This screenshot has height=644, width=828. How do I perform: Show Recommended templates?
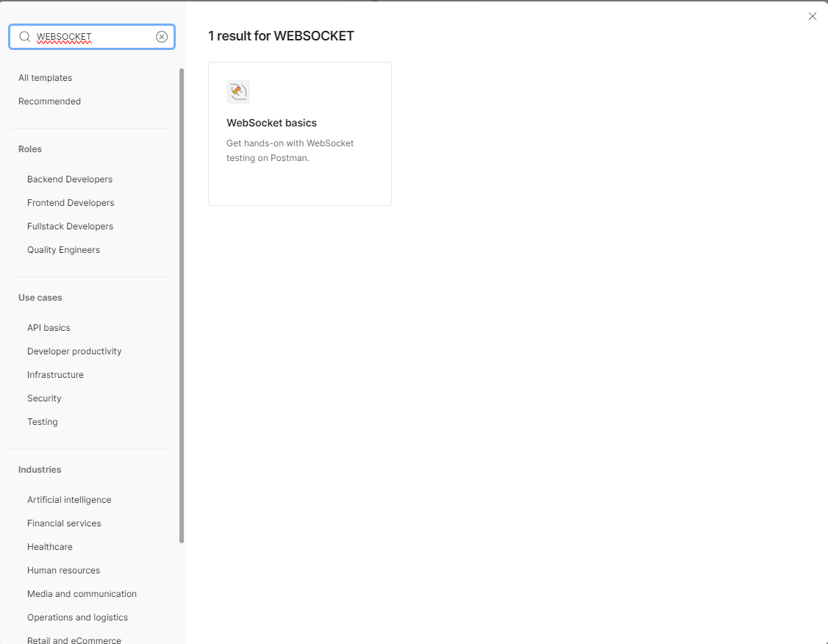(x=49, y=101)
